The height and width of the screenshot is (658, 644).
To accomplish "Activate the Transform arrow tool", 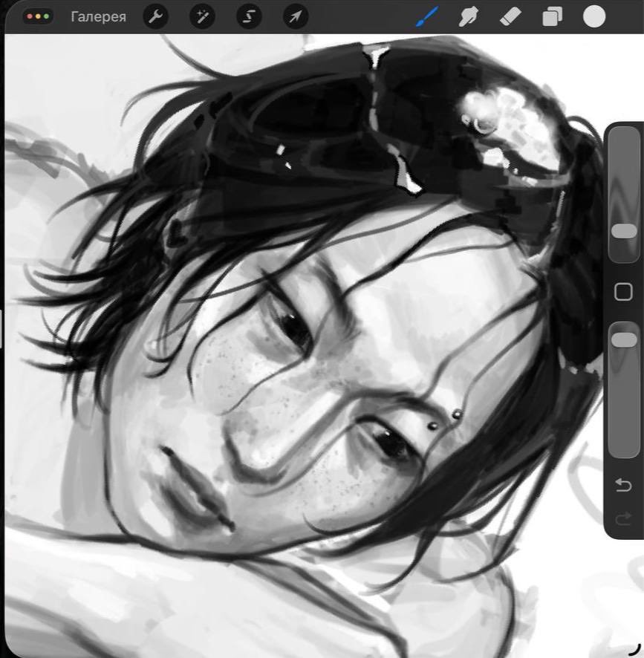I will (x=296, y=17).
